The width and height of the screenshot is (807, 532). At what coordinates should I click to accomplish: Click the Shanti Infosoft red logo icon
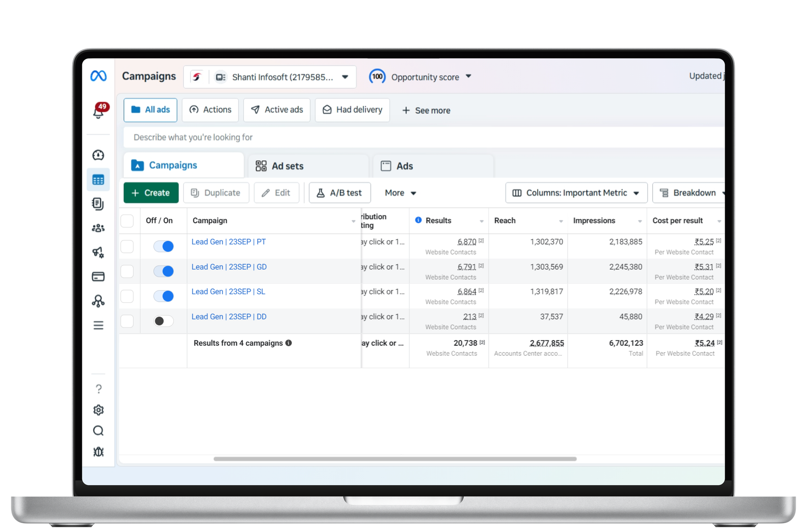[197, 77]
